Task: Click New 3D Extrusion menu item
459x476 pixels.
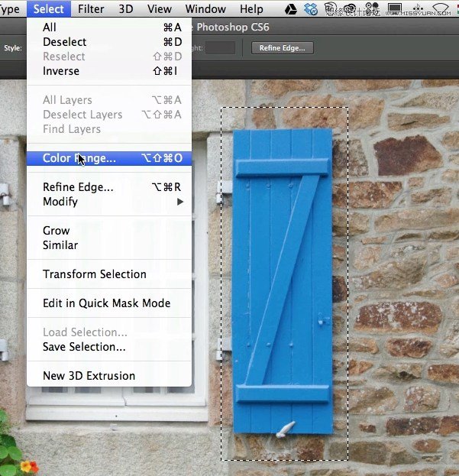Action: pyautogui.click(x=89, y=376)
